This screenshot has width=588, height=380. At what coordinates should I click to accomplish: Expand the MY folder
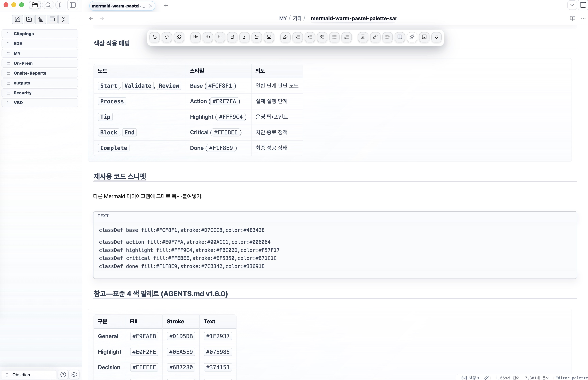(40, 54)
